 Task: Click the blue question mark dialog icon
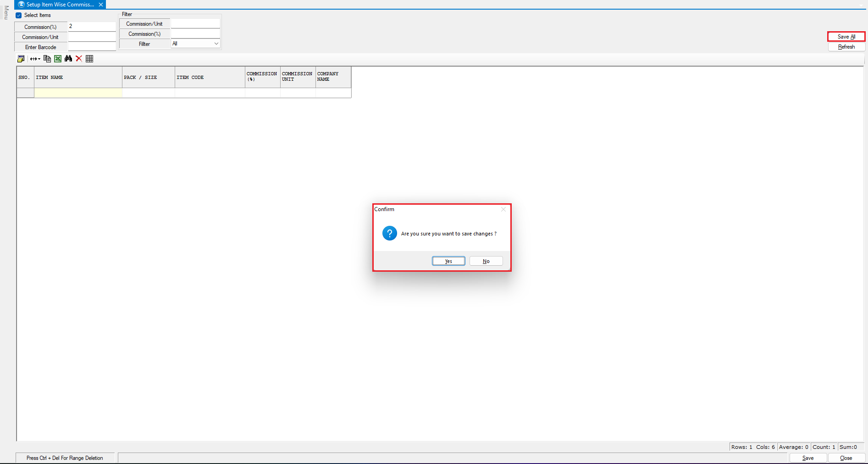[389, 233]
